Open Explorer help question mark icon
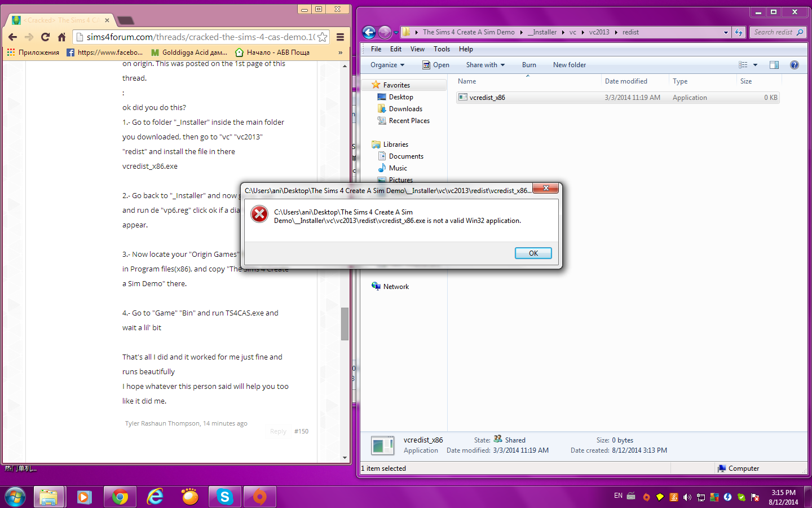The width and height of the screenshot is (812, 508). coord(794,65)
